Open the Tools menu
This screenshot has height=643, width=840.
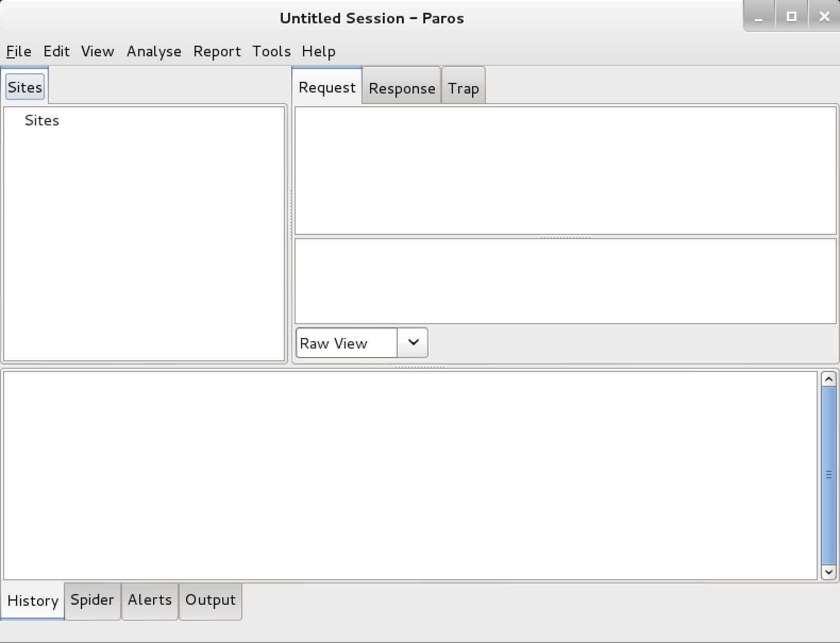tap(271, 52)
